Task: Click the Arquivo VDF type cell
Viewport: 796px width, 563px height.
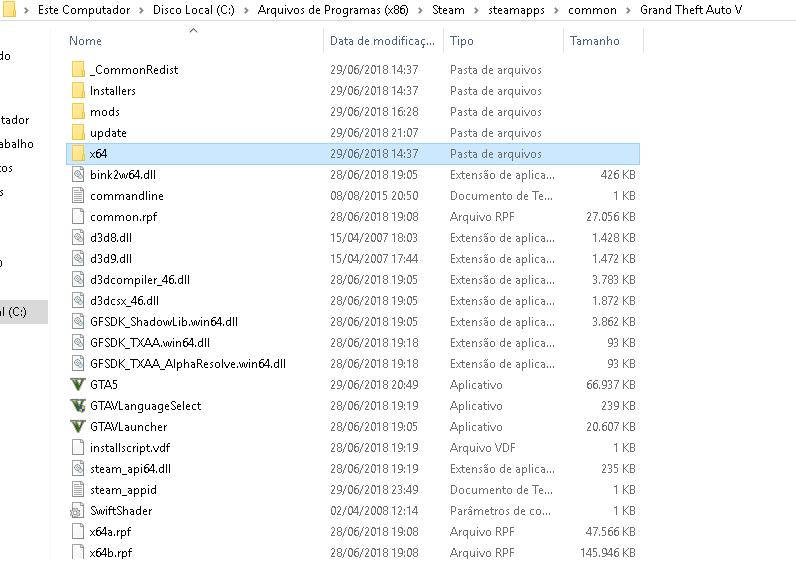Action: coord(482,448)
